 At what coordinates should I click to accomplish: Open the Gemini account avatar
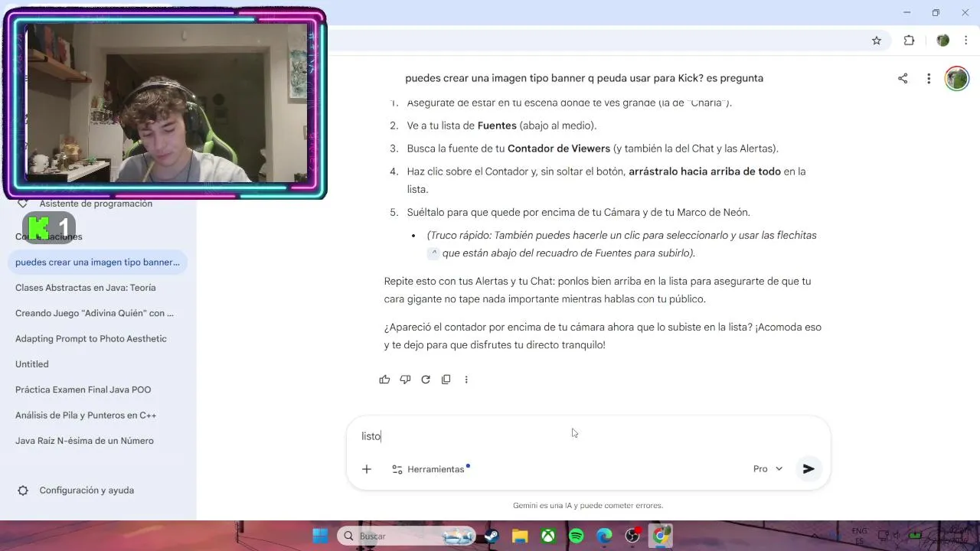point(957,78)
